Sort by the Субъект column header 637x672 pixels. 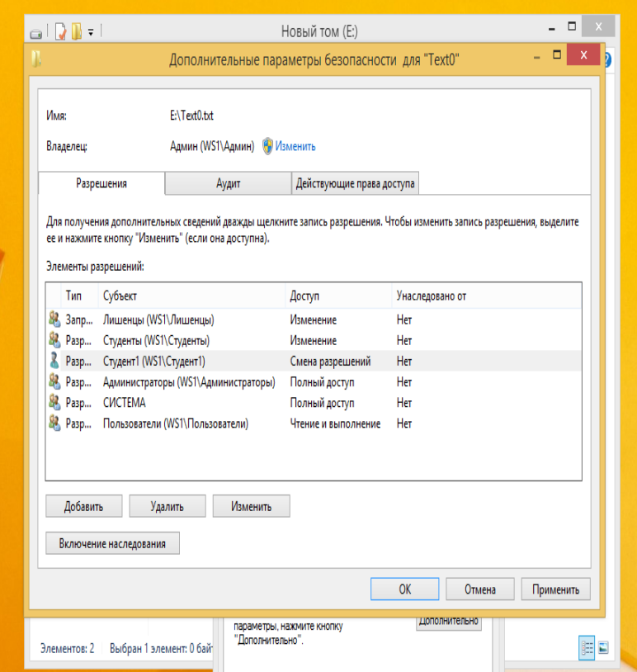click(x=192, y=296)
